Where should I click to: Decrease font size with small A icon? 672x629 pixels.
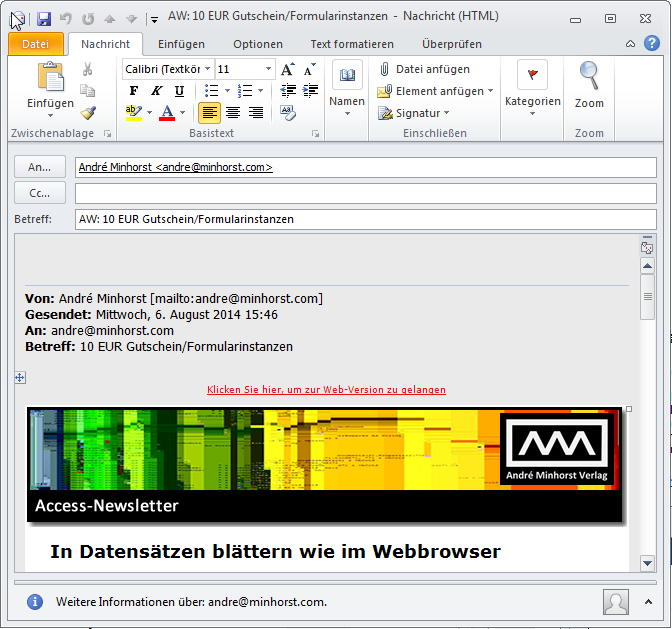(310, 69)
